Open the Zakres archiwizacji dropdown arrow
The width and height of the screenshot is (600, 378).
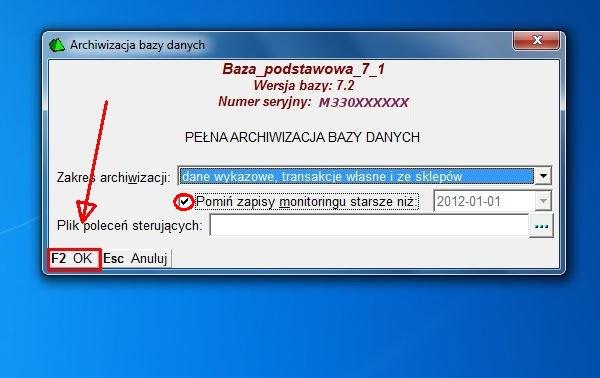point(543,176)
